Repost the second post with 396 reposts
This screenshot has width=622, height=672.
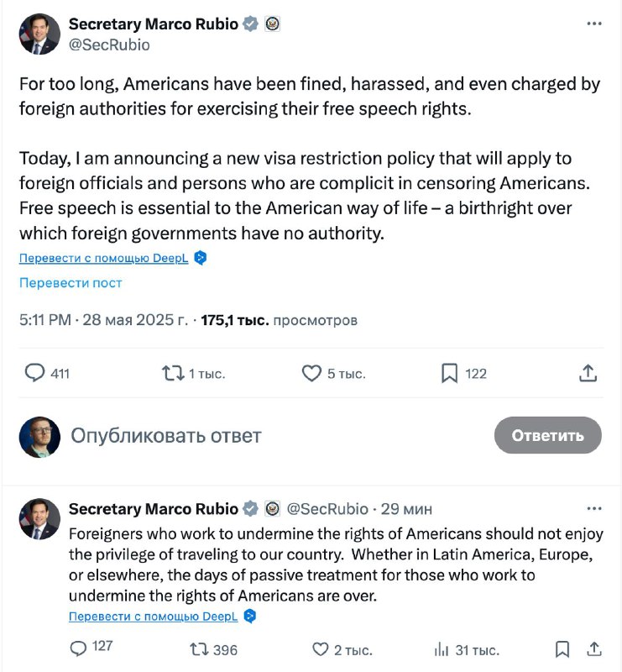[200, 648]
